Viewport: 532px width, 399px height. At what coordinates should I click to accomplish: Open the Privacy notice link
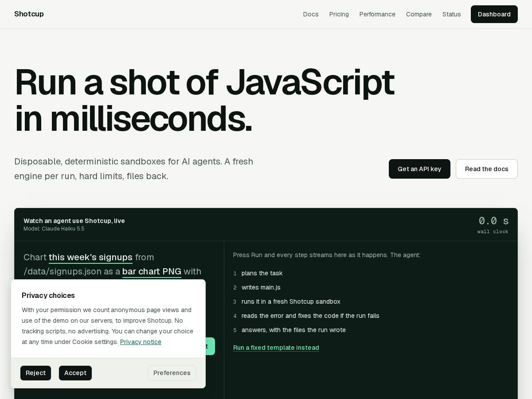[x=141, y=342]
